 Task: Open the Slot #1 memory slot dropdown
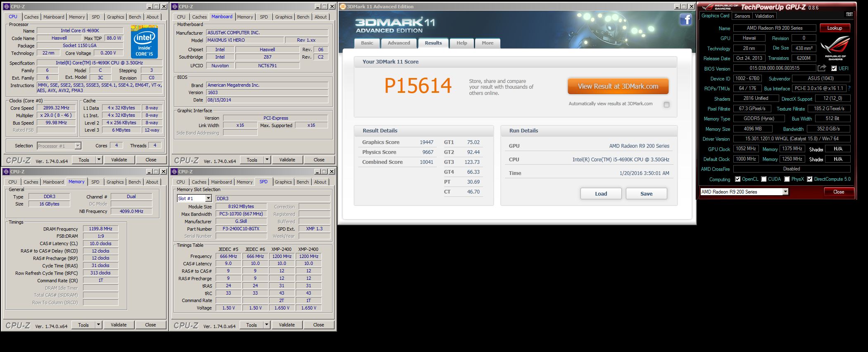click(208, 198)
